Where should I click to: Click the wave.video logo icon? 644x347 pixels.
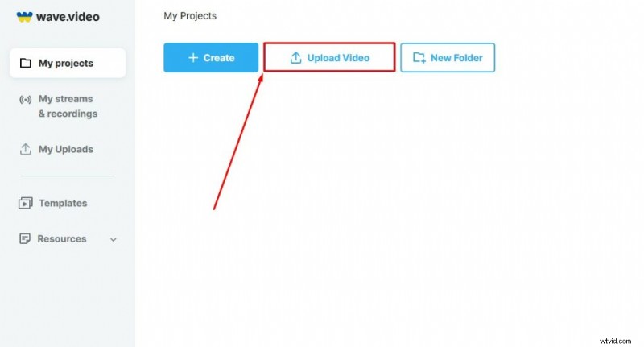pyautogui.click(x=24, y=17)
